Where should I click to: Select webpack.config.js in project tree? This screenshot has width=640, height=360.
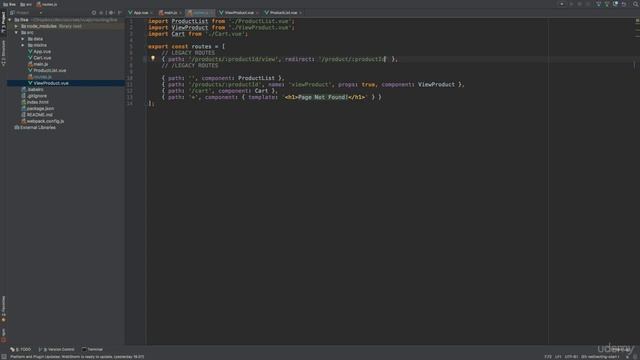pos(42,121)
